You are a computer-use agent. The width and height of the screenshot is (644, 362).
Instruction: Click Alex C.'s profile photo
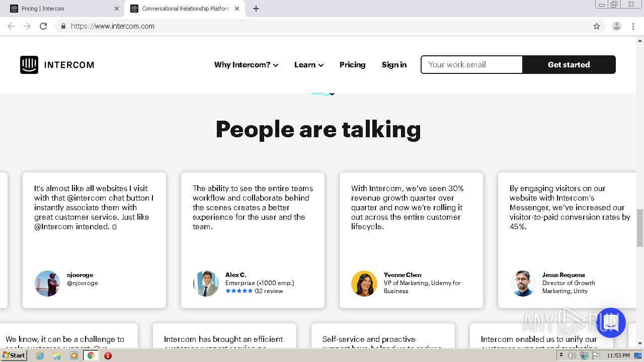tap(206, 284)
